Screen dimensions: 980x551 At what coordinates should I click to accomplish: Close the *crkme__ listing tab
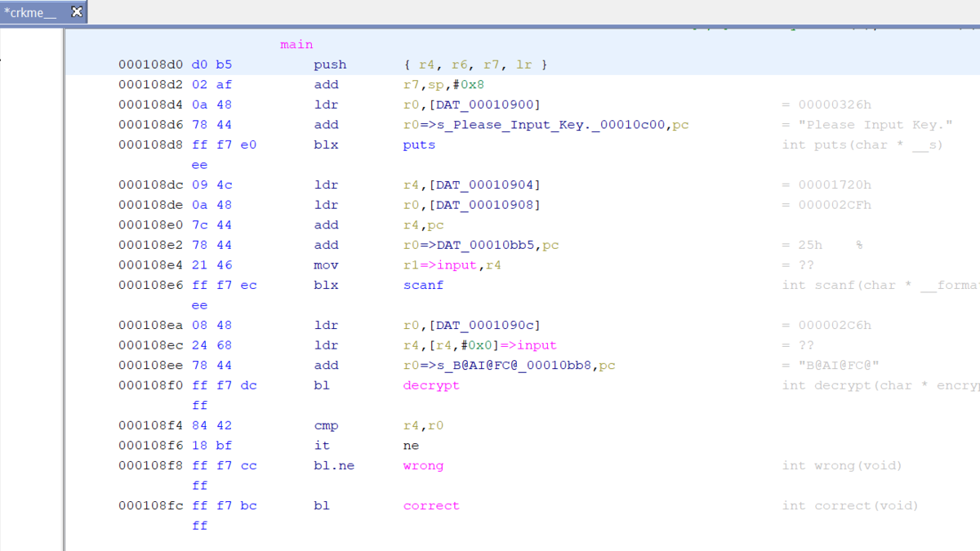76,11
